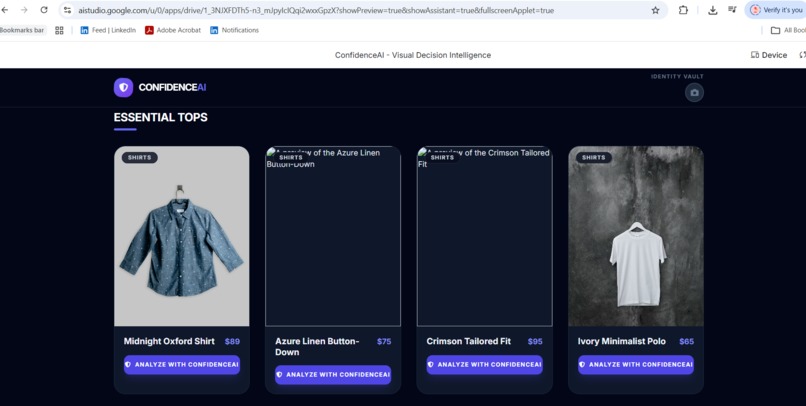806x406 pixels.
Task: Click Azure Linen Button-Down title
Action: [x=317, y=346]
